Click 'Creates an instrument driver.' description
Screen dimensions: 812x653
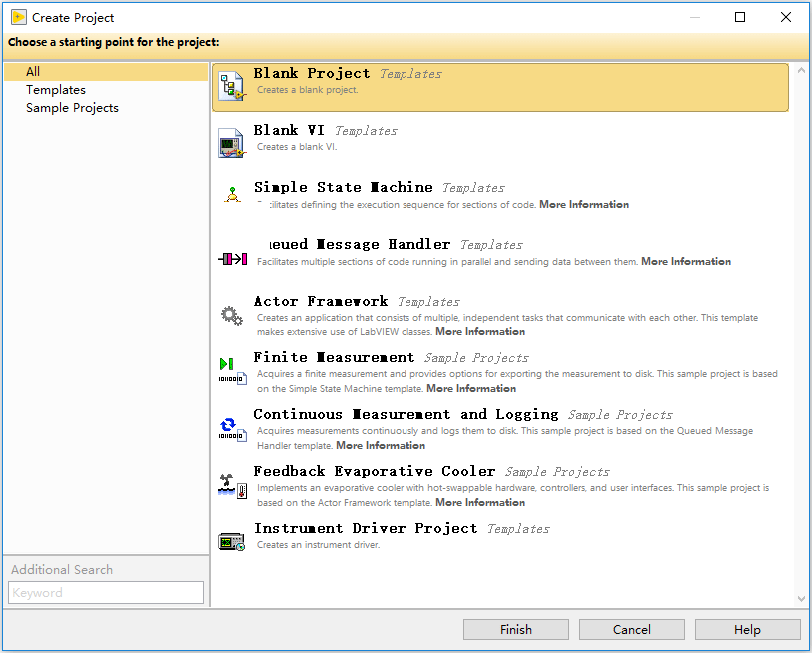[318, 545]
